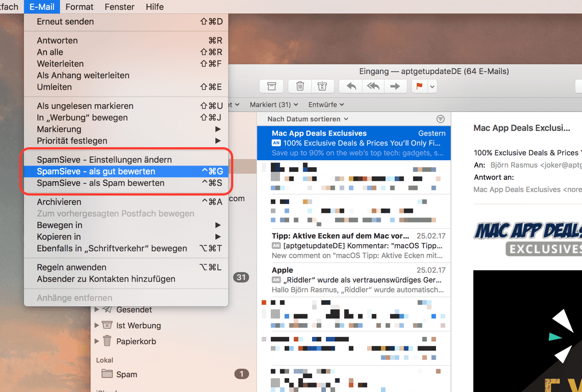
Task: Choose SpamSieve - Einstellungen ändern
Action: pyautogui.click(x=126, y=160)
